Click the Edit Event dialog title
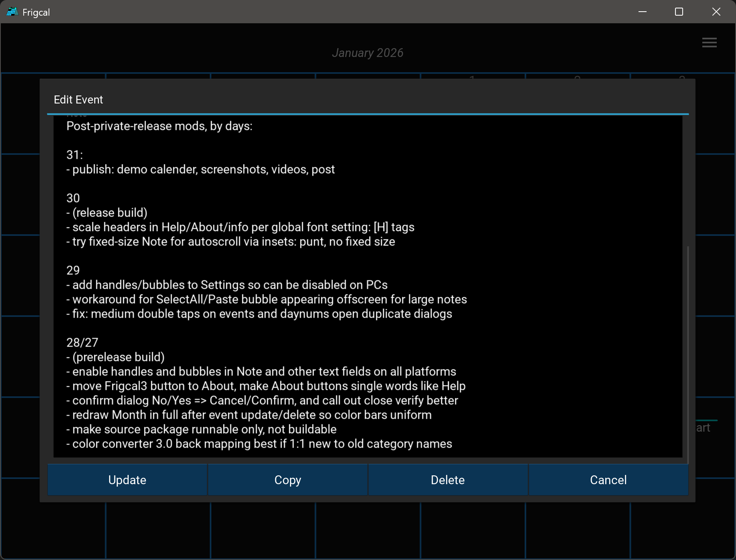The image size is (736, 560). pos(79,99)
